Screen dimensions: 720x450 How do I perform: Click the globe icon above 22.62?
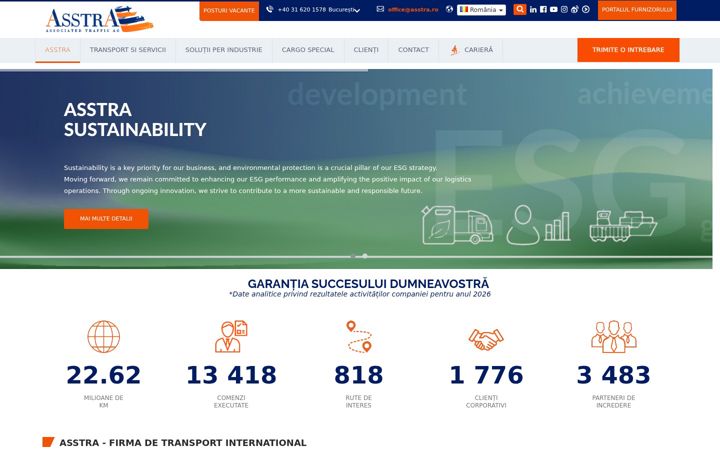coord(104,337)
